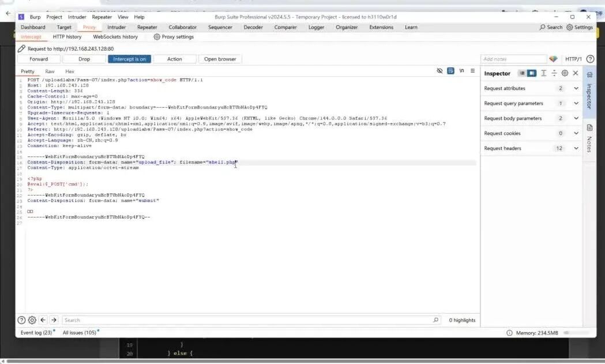
Task: Toggle the message wrap view icon
Action: point(450,70)
